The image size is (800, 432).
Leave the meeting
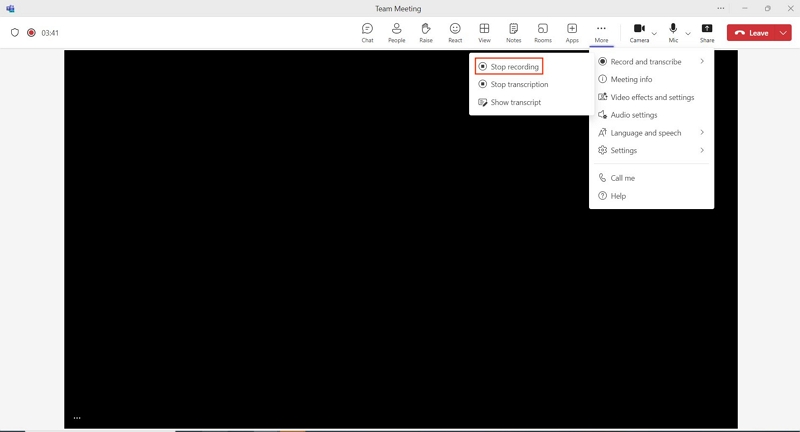click(x=752, y=33)
